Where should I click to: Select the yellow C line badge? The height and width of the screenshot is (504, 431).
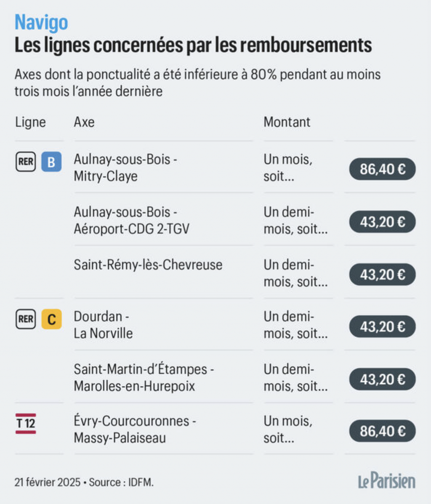[x=51, y=319]
